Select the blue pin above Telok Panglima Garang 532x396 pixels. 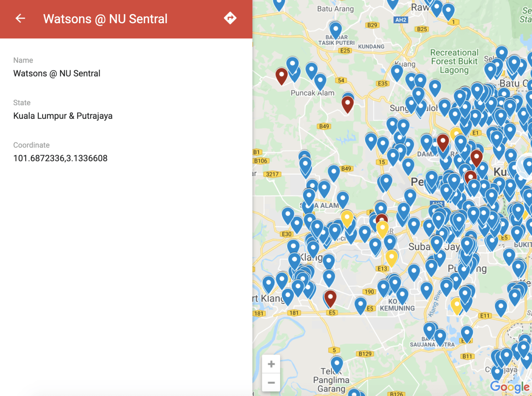point(337,365)
